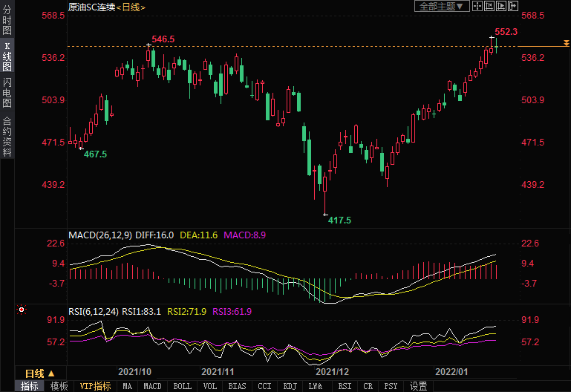Screen dimensions: 571x392
Task: Switch to the 分时图 side tab
Action: point(7,22)
